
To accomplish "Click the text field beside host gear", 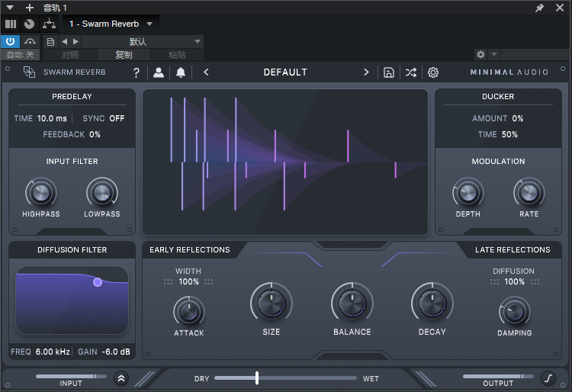I will 535,55.
